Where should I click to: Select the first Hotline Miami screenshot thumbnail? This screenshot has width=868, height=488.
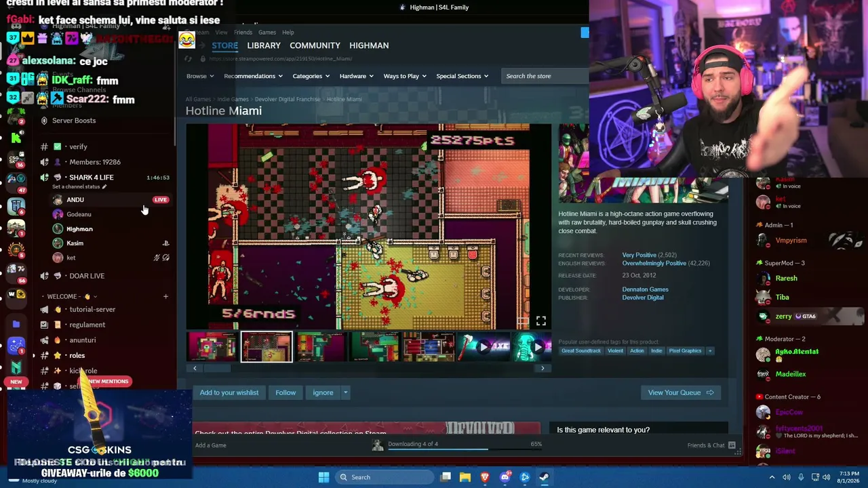[213, 347]
